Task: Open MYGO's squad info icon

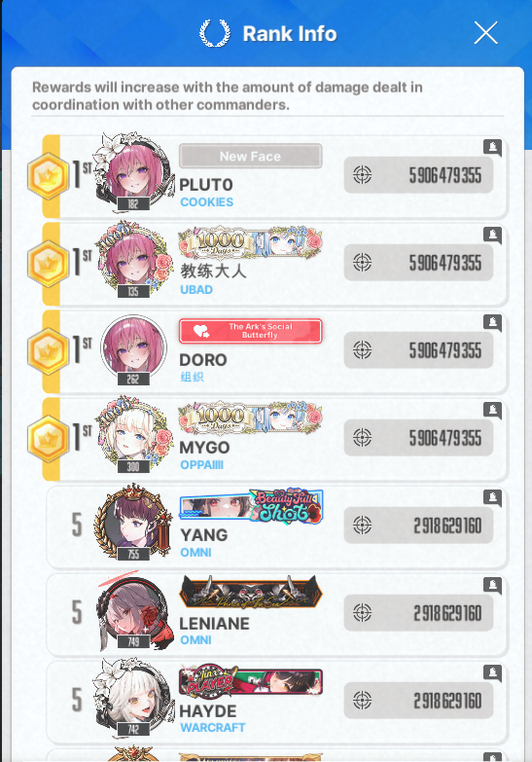Action: click(x=492, y=411)
